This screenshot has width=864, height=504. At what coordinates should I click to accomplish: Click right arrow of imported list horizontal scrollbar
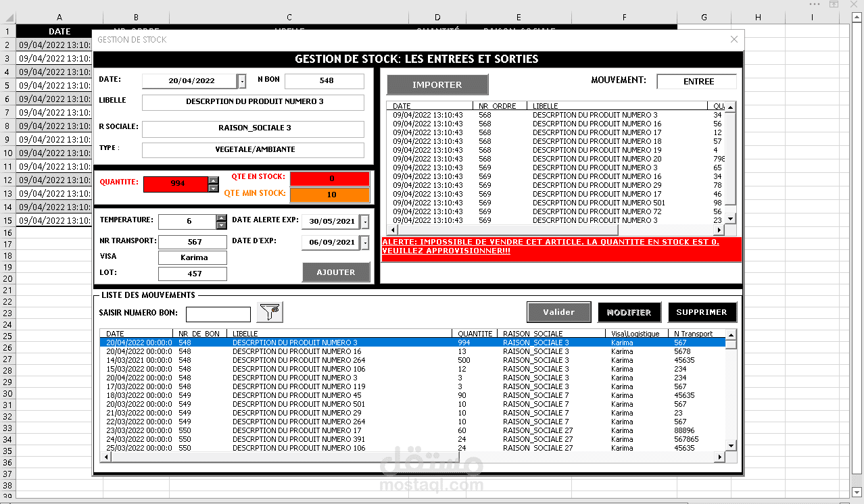[721, 230]
